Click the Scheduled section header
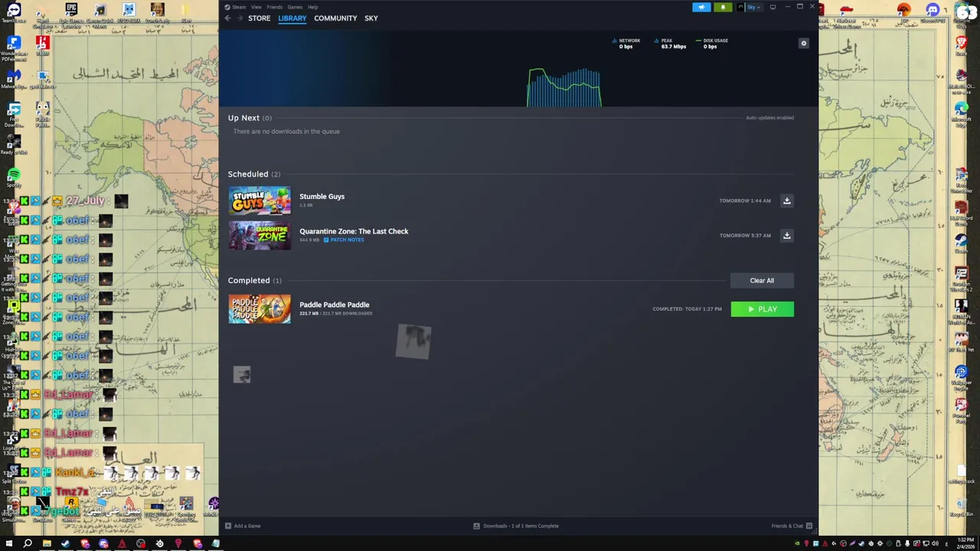This screenshot has width=980, height=551. [x=253, y=174]
